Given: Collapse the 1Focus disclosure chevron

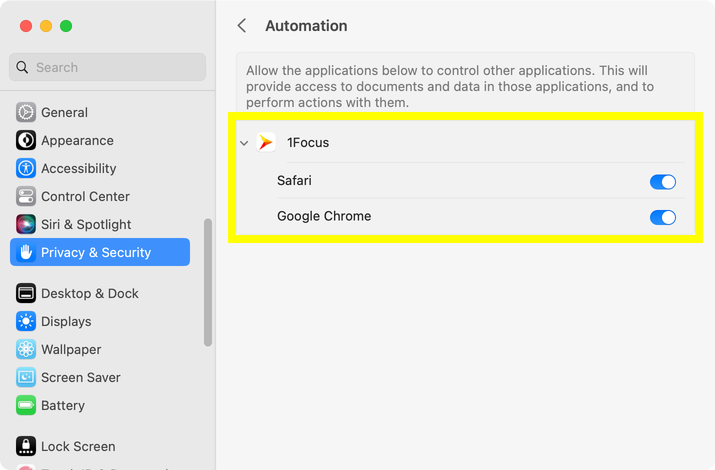Looking at the screenshot, I should pyautogui.click(x=244, y=143).
